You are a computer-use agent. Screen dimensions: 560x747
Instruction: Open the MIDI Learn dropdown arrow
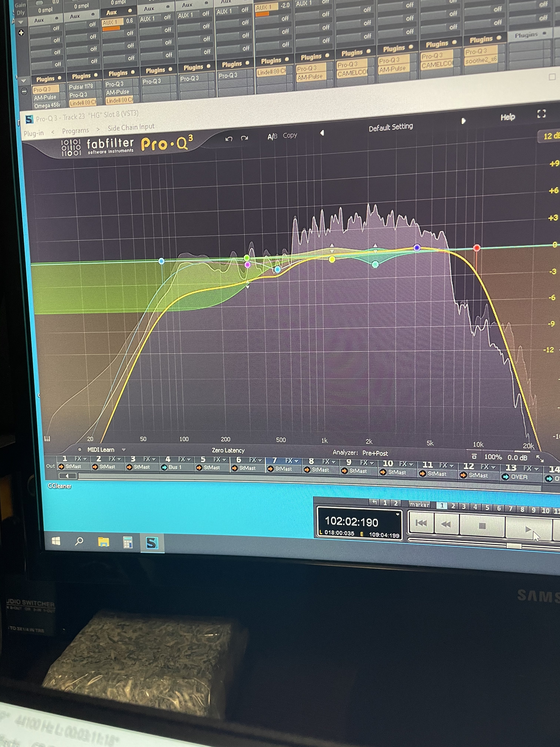(124, 450)
